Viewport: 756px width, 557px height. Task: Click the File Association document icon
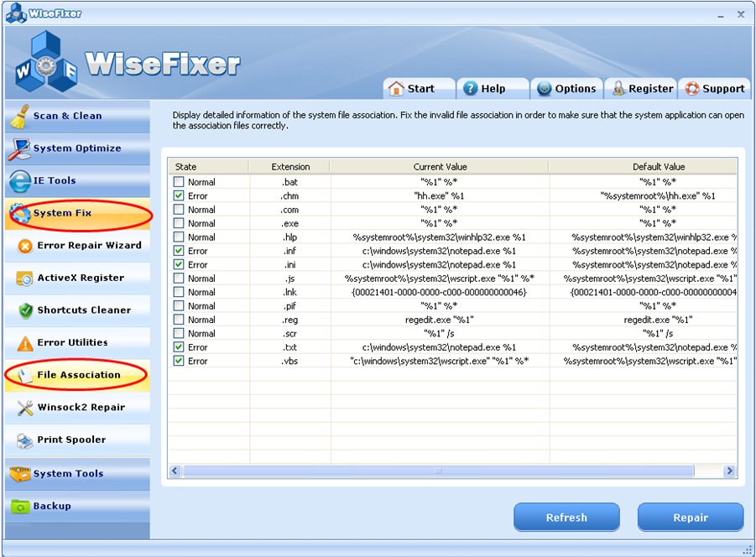click(25, 375)
